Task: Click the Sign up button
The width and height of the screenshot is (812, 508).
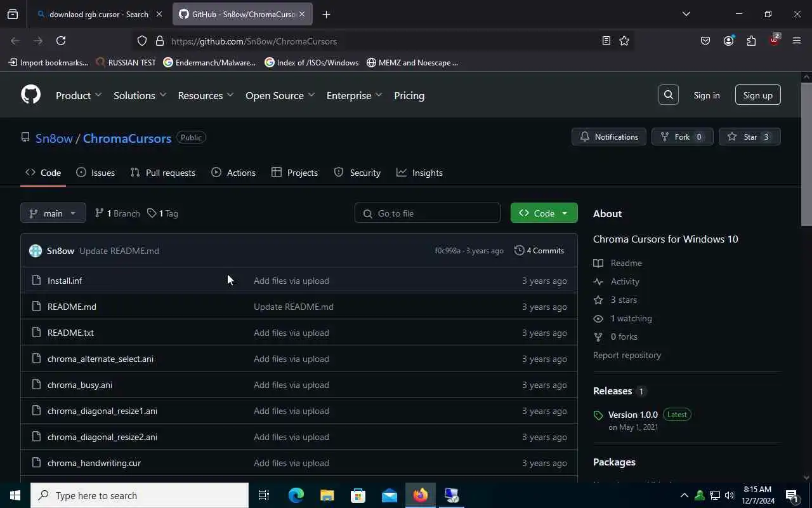Action: point(757,95)
